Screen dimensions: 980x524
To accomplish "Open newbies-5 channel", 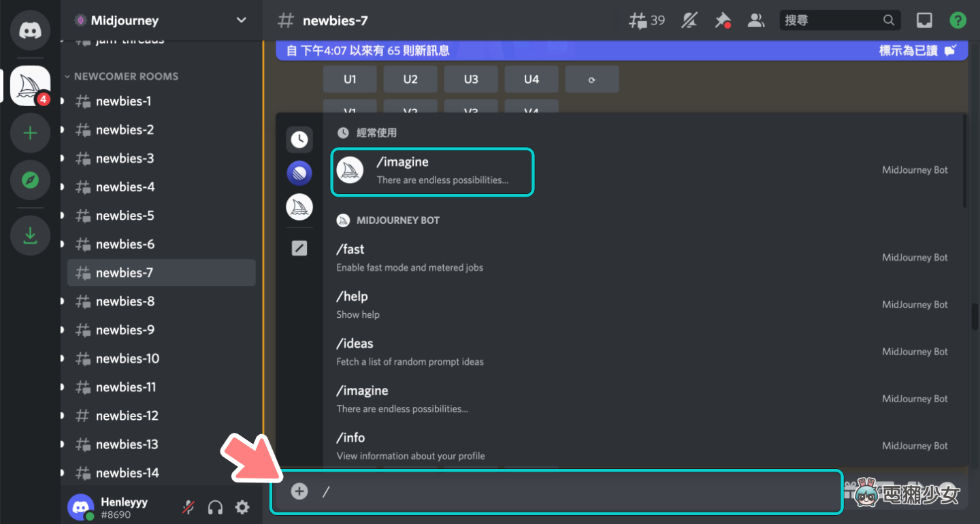I will (161, 216).
